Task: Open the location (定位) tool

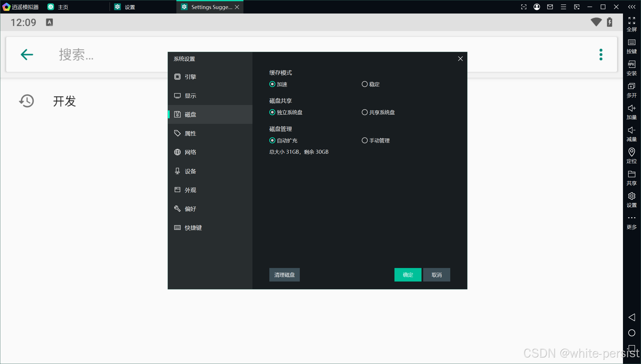Action: [631, 156]
